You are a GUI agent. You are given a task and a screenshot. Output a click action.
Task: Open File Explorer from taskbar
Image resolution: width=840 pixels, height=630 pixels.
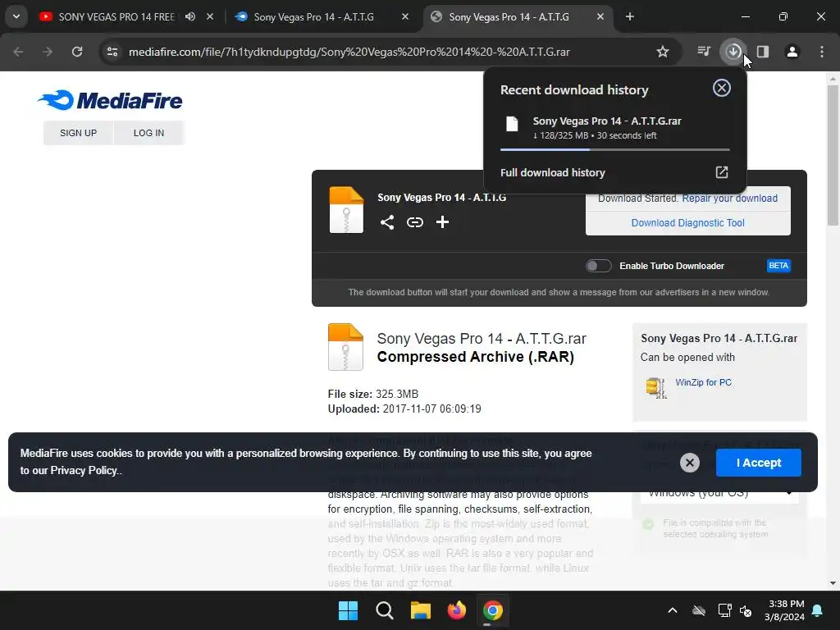coord(421,610)
